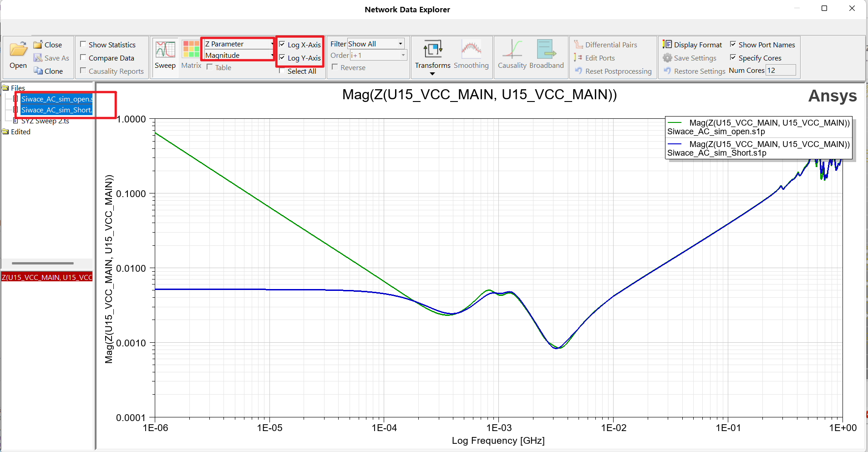Click Restore Settings label
The image size is (868, 452).
(x=700, y=71)
